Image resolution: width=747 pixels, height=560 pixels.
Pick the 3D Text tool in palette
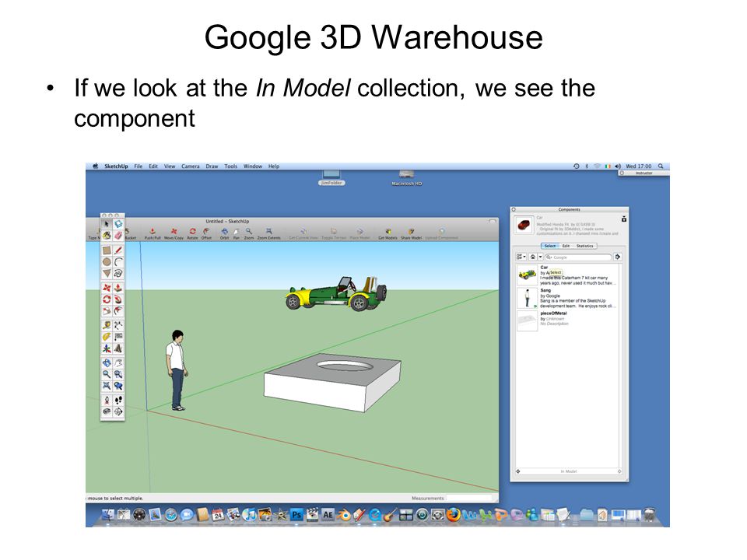118,348
